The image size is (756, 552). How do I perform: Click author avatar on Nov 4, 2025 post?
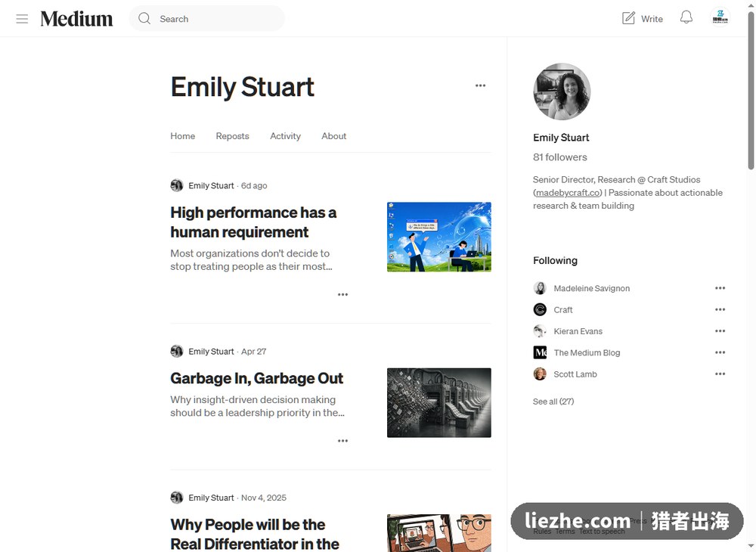[177, 498]
